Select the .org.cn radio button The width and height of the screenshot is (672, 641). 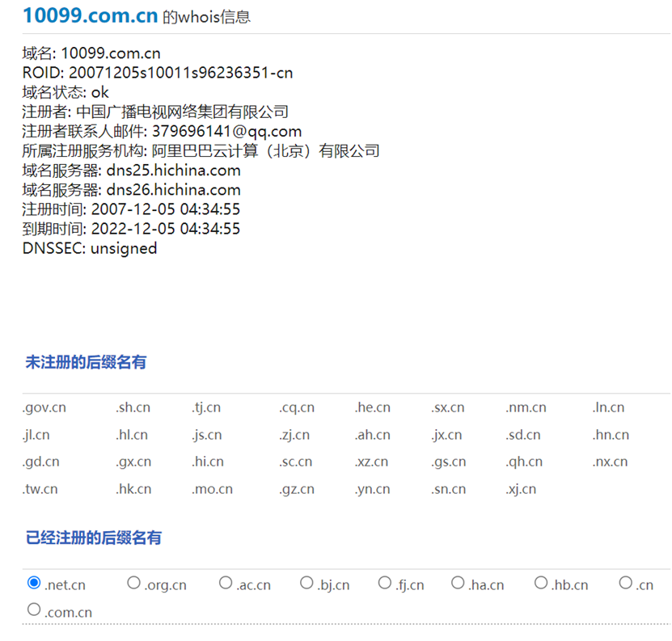(133, 583)
